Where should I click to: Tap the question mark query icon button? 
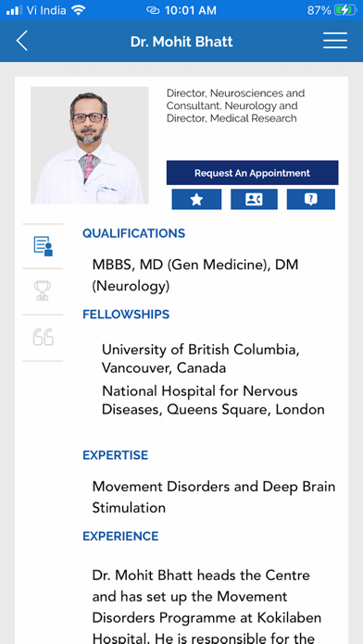[311, 200]
